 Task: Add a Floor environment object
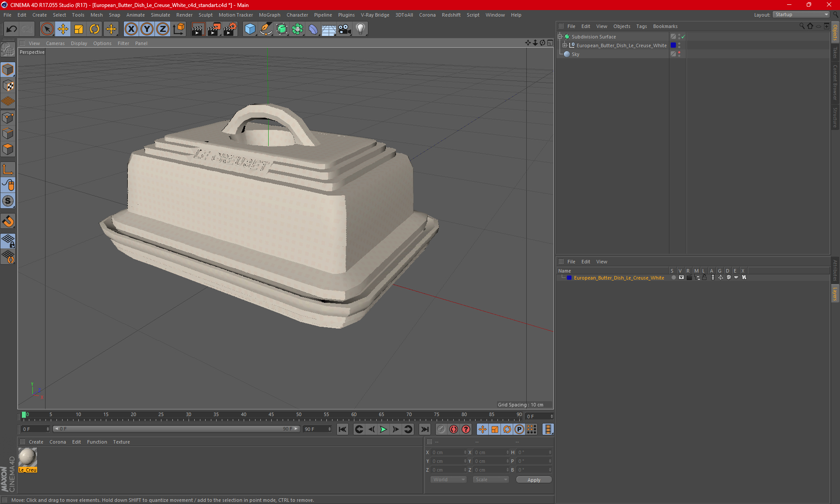pyautogui.click(x=329, y=29)
